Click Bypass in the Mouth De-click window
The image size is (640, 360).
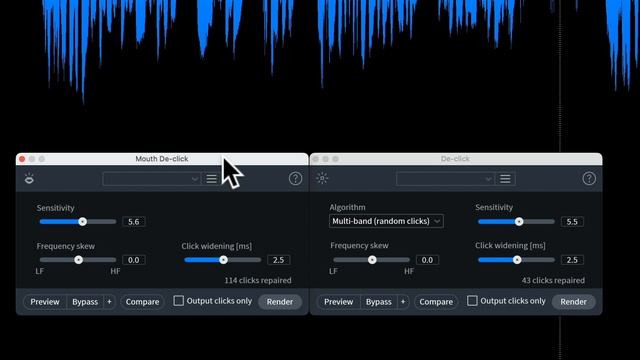85,302
